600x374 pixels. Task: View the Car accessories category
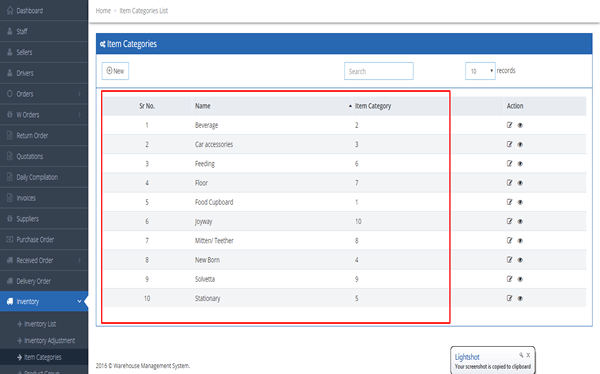tap(520, 144)
